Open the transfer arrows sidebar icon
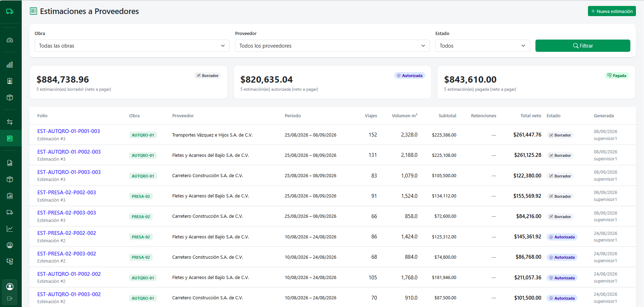Screen dimensions: 644x307 coord(10,122)
